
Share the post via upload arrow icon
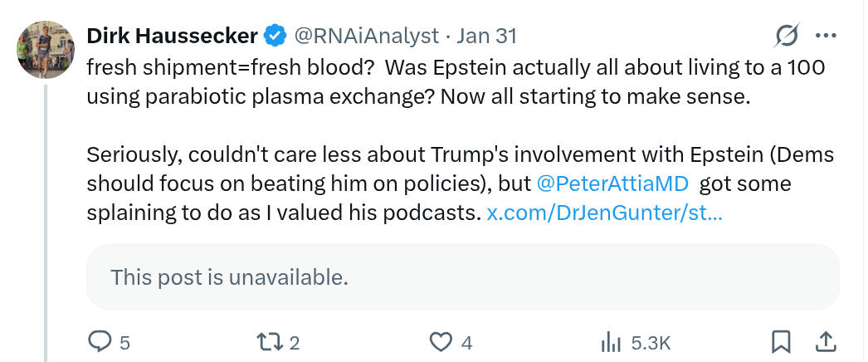pyautogui.click(x=827, y=341)
